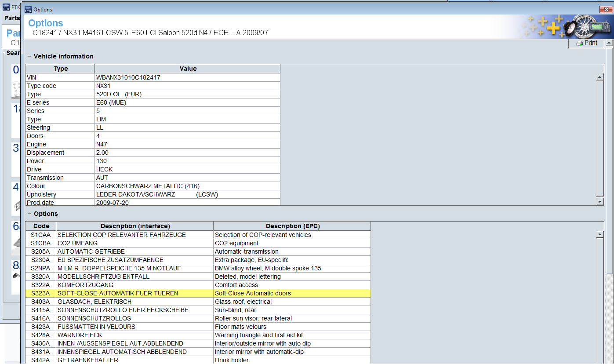Click the Type column header
The image size is (614, 364).
pos(61,69)
